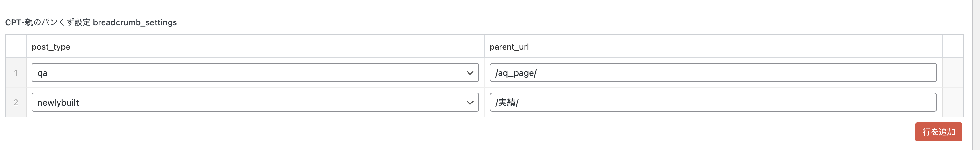The height and width of the screenshot is (150, 980).
Task: Click the "qa" selected value text
Action: pos(42,73)
